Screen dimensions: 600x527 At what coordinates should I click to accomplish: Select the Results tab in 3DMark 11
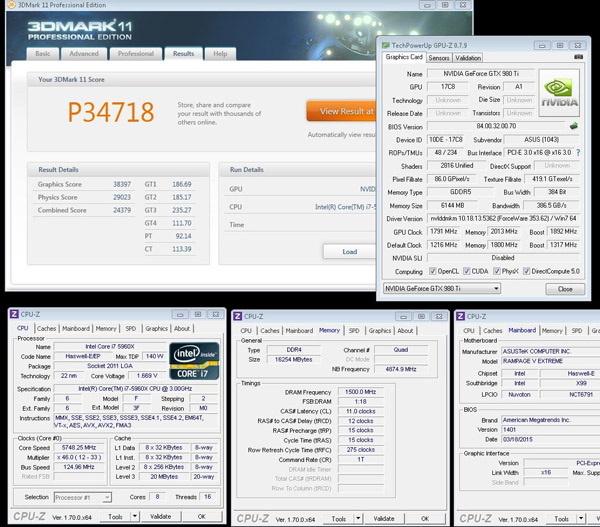(183, 54)
